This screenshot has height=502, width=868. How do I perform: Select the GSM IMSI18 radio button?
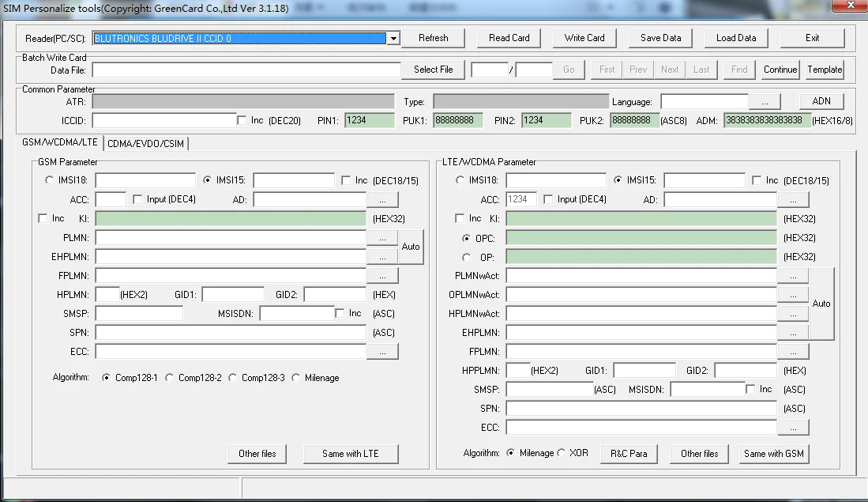pos(50,180)
